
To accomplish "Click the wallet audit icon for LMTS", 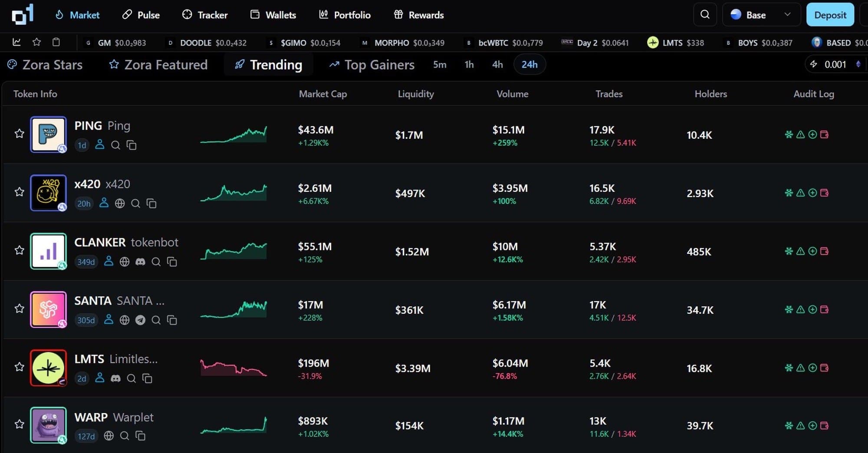I will pyautogui.click(x=824, y=368).
